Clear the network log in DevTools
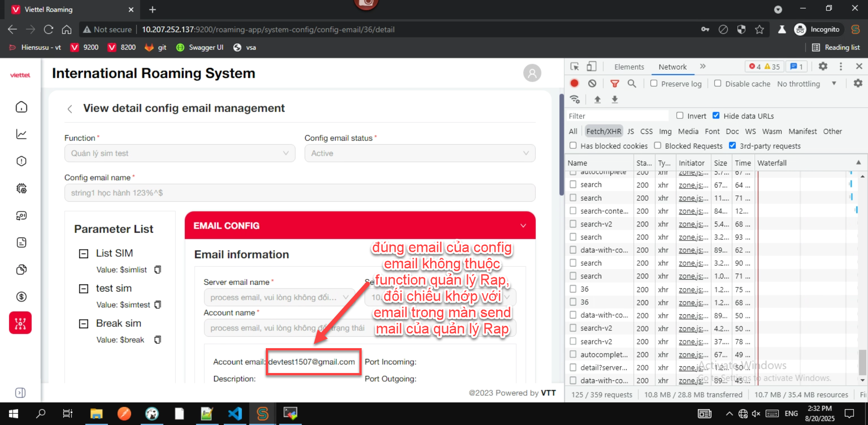The height and width of the screenshot is (425, 868). (592, 84)
